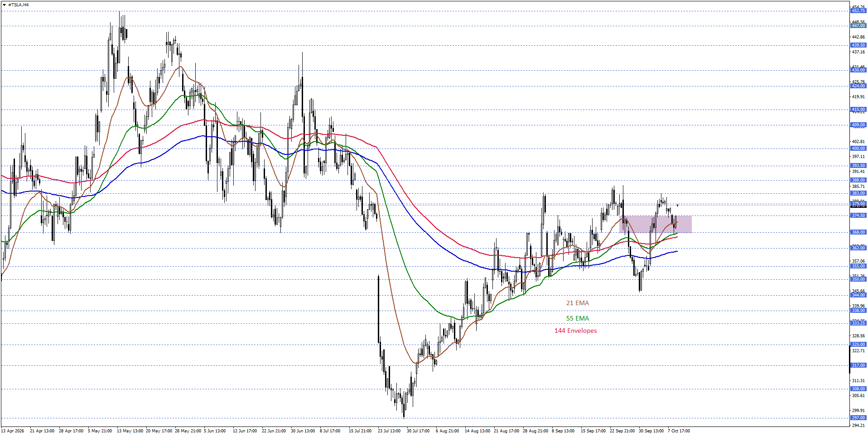Click the 5 May 21:00 time-axis label

tap(100, 431)
